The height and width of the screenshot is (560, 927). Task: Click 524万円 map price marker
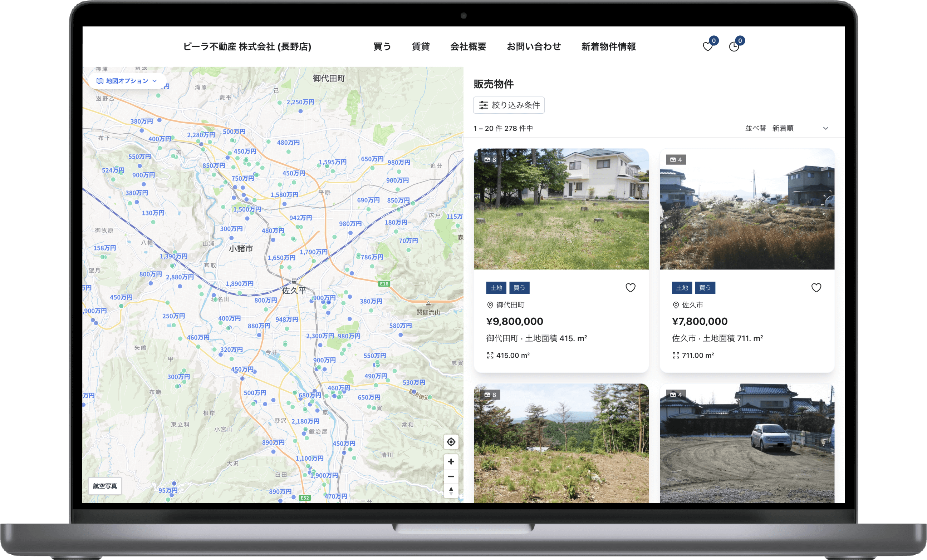coord(113,170)
